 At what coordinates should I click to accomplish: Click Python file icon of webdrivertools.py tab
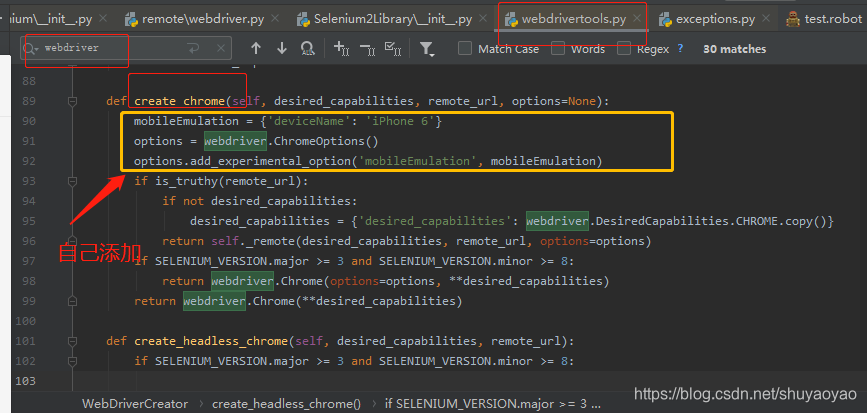click(512, 19)
